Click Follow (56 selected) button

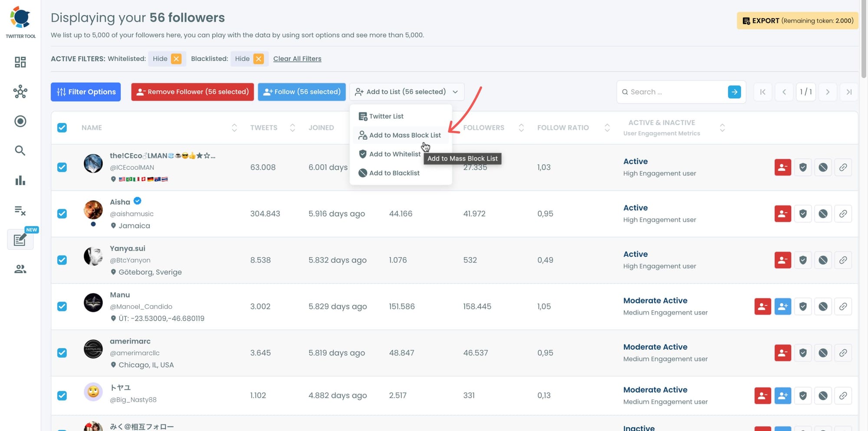[302, 92]
